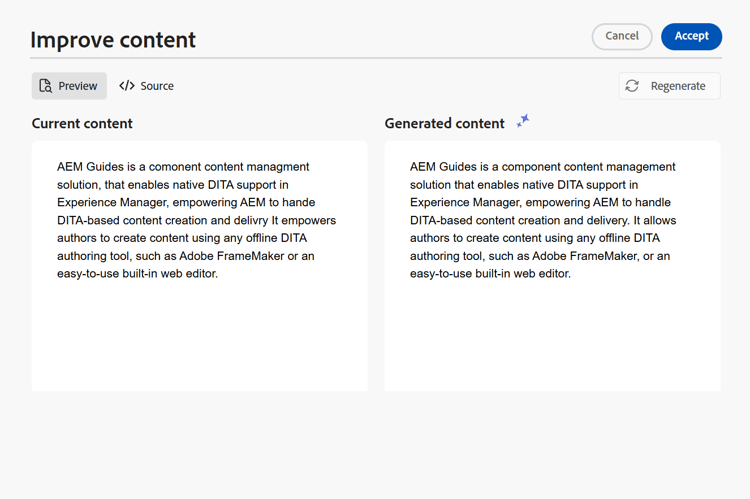Click the AI sparkle icon beside Generated content
The height and width of the screenshot is (499, 750).
pyautogui.click(x=523, y=121)
